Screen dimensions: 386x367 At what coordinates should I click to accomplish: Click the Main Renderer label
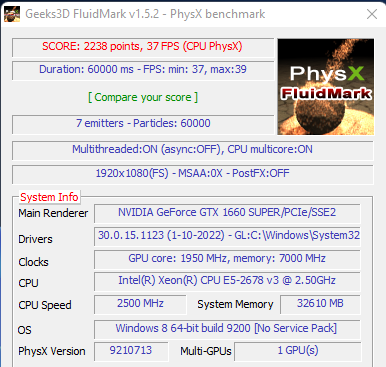coord(53,213)
